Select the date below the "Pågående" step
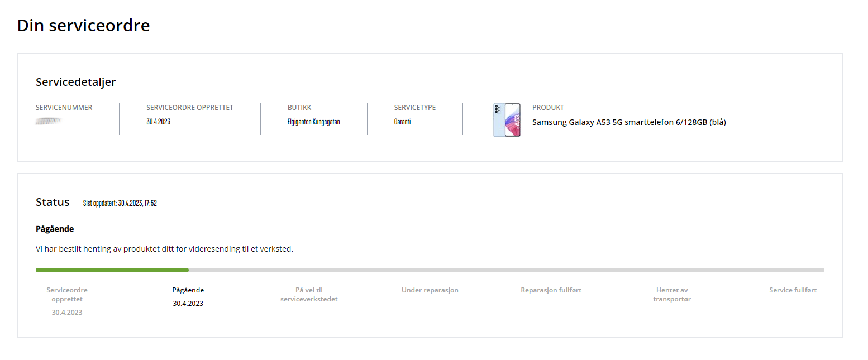The height and width of the screenshot is (360, 868). pos(188,304)
